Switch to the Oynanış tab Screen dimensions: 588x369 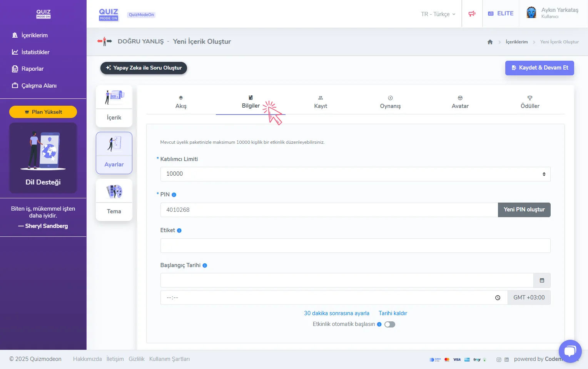390,102
